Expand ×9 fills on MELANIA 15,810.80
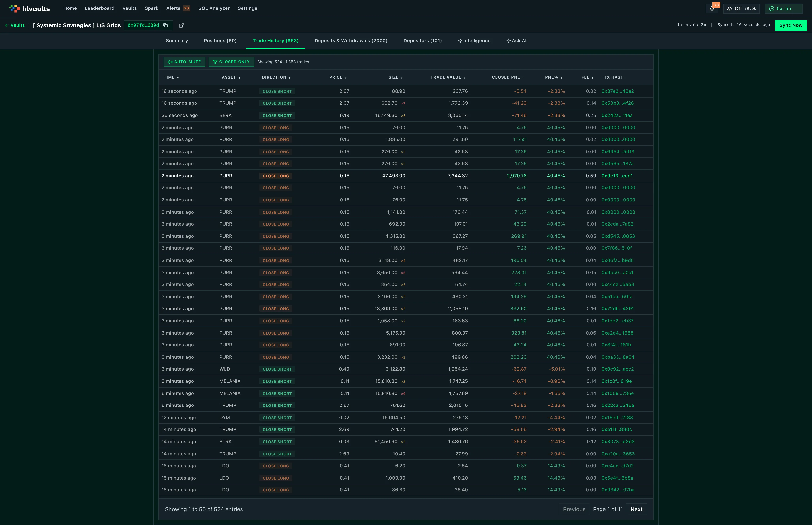812x525 pixels. [x=403, y=393]
